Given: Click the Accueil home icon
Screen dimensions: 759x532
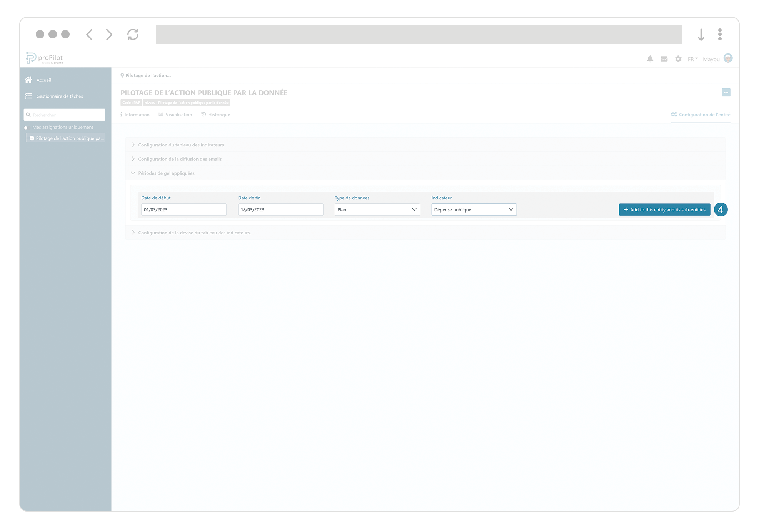Looking at the screenshot, I should click(x=28, y=80).
